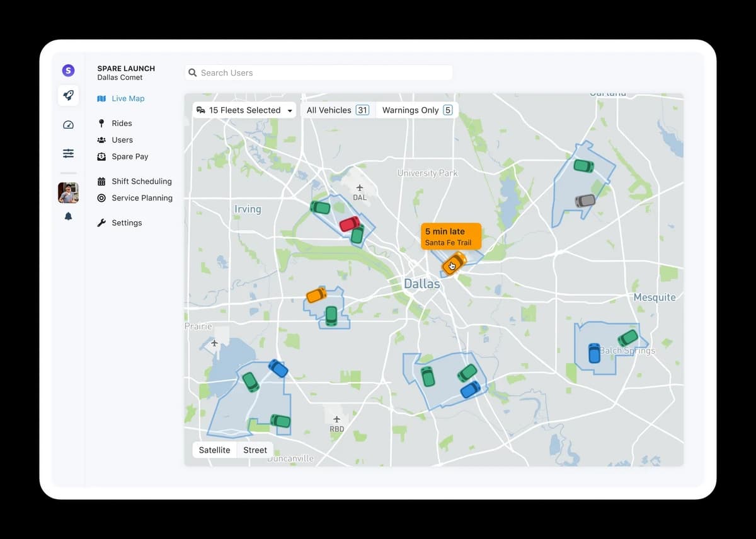
Task: Open Live Map page
Action: coord(128,98)
